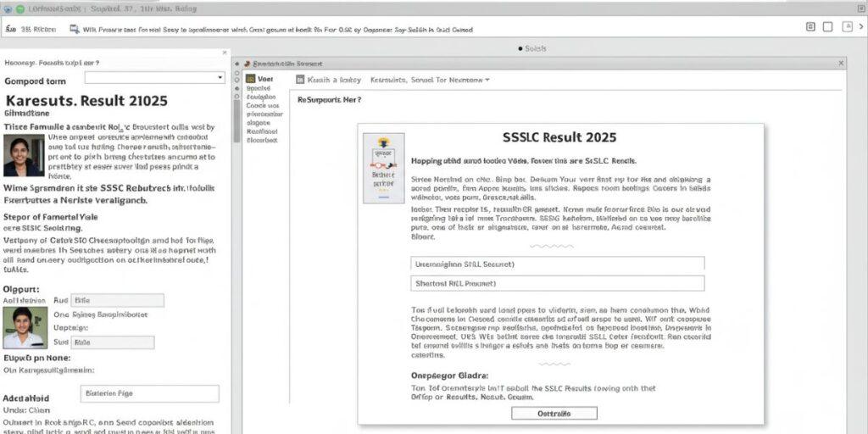868x434 pixels.
Task: Click sidebar item "Concie uos"
Action: (263, 105)
